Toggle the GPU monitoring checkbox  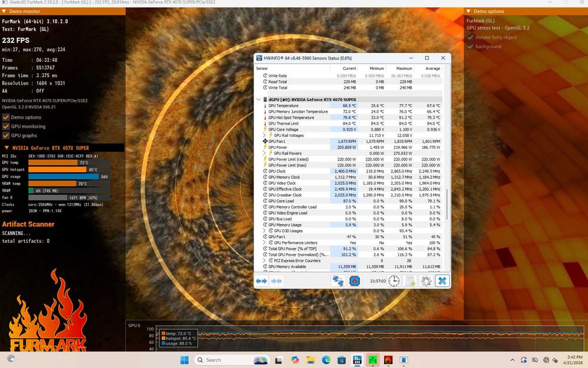[x=6, y=126]
